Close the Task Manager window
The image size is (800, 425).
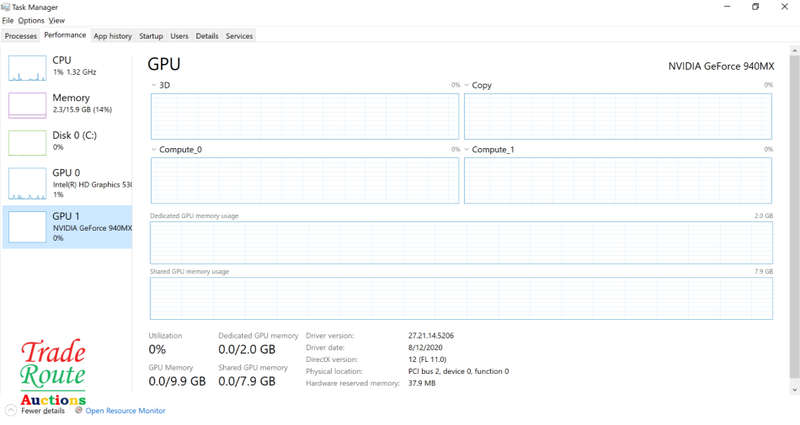(x=785, y=7)
